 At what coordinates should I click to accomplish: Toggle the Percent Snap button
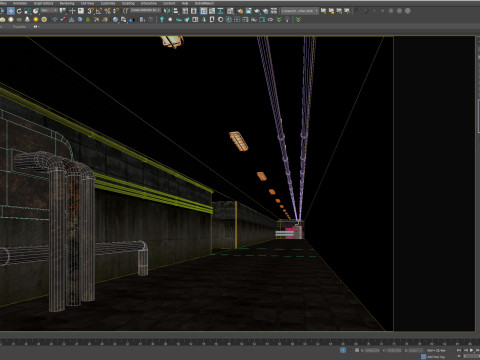tap(107, 11)
